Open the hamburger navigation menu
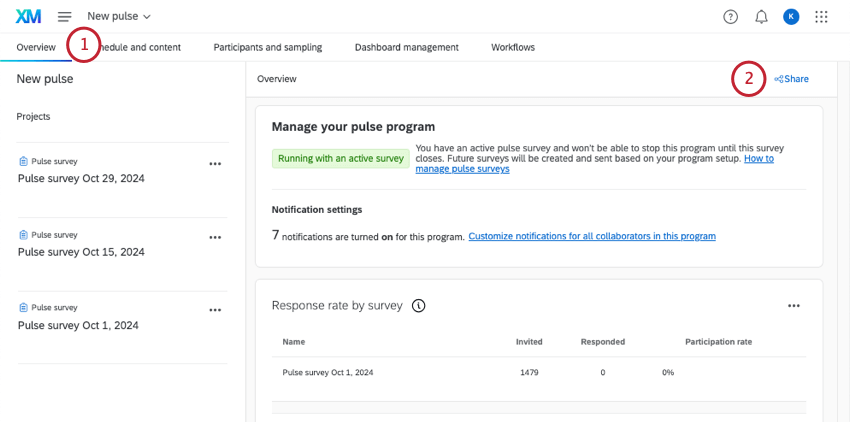Screen dimensions: 850x422 point(65,16)
